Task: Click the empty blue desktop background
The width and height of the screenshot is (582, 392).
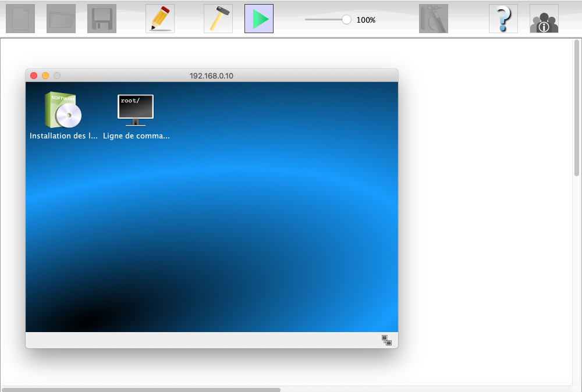Action: 233,233
